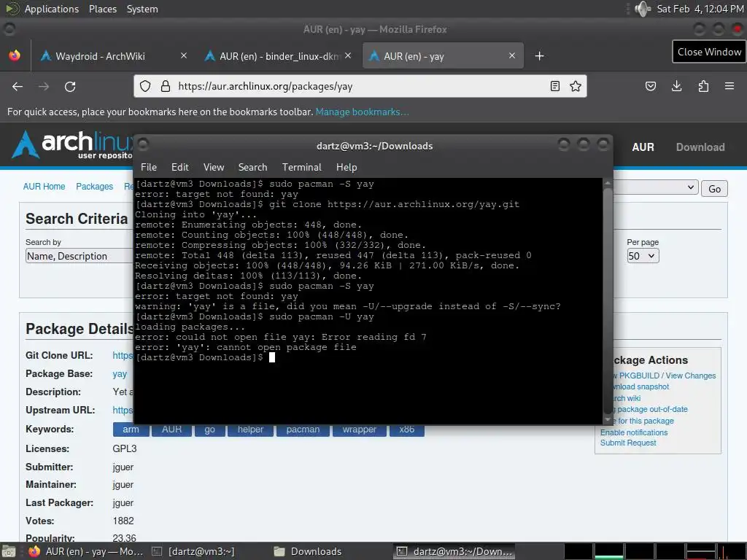Click the wrapper keyword tag
Image resolution: width=747 pixels, height=560 pixels.
tap(359, 429)
